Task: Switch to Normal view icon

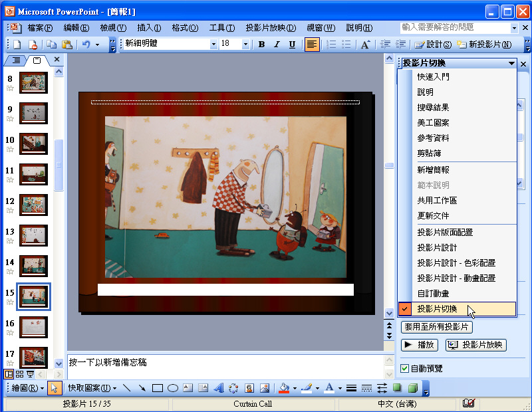Action: click(9, 374)
